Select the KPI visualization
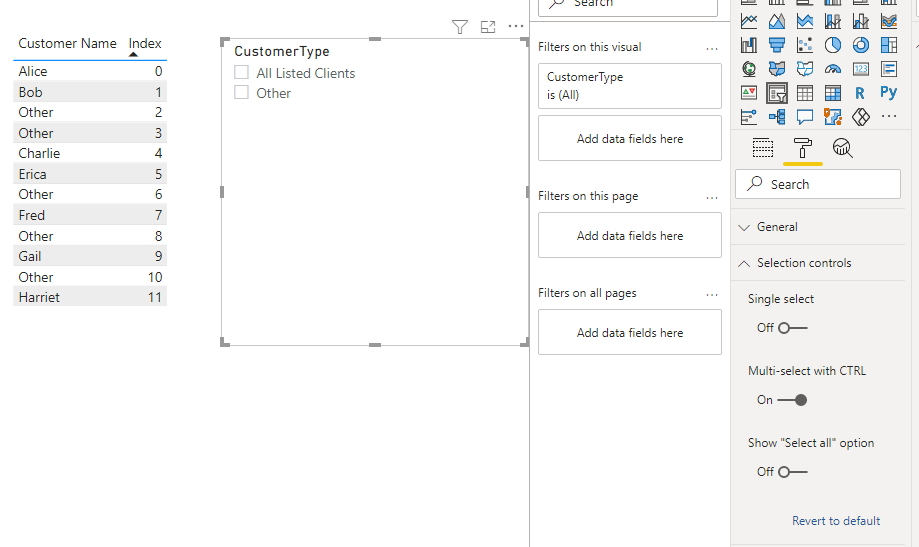 [x=748, y=93]
